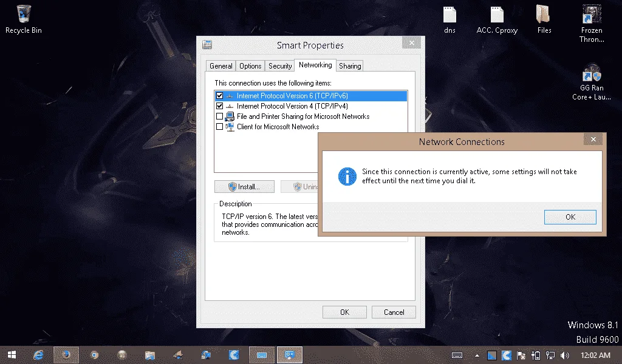The image size is (622, 364).
Task: Enable File and Printer Sharing checkbox
Action: click(x=219, y=116)
